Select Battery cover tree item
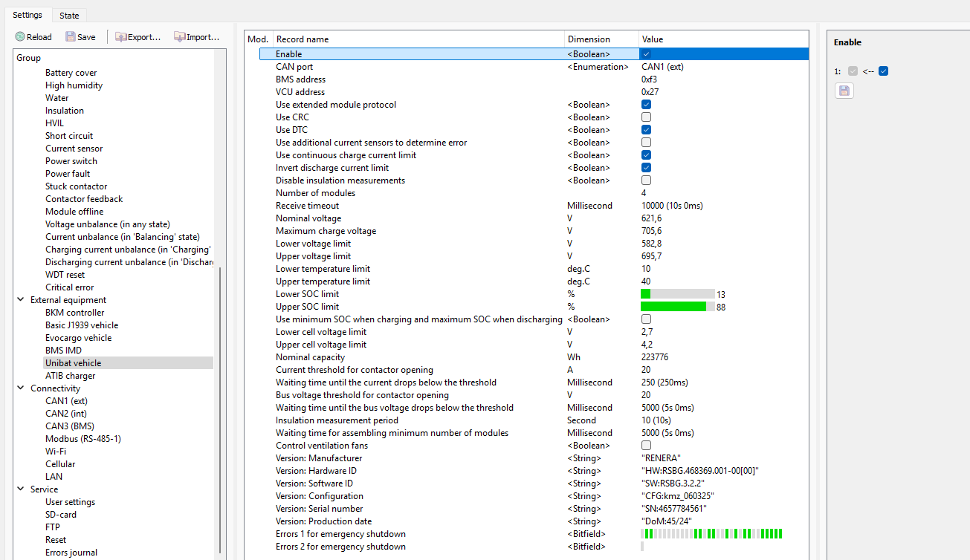Screen dimensions: 970x560 [x=71, y=73]
